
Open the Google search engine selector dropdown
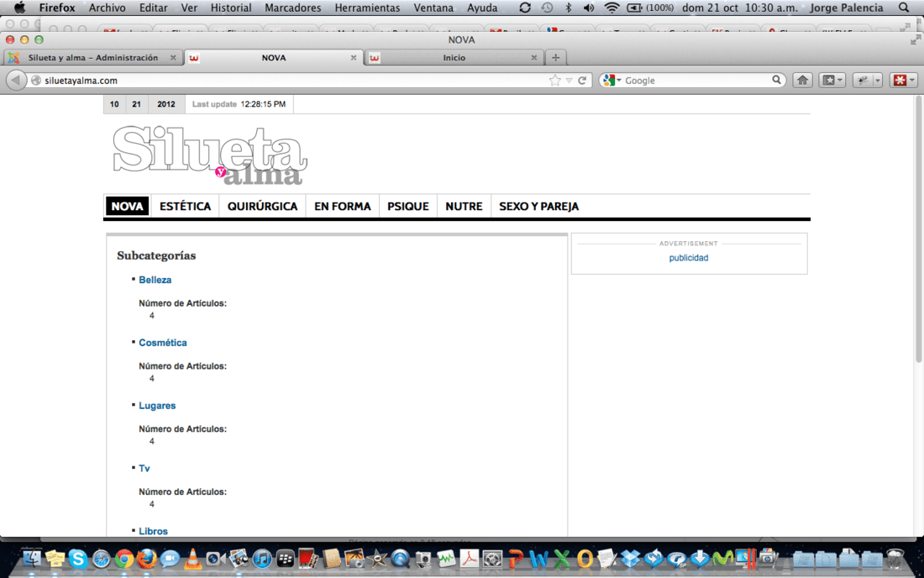click(x=612, y=80)
